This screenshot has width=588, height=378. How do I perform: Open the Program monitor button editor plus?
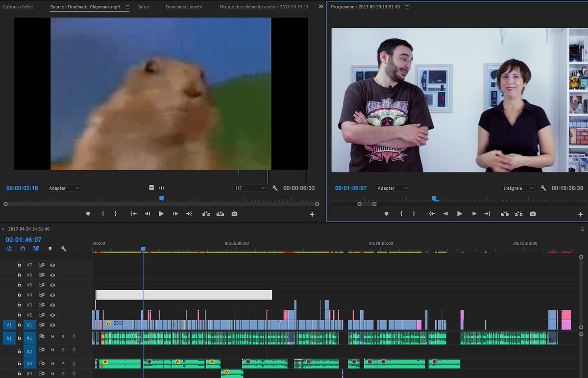581,214
